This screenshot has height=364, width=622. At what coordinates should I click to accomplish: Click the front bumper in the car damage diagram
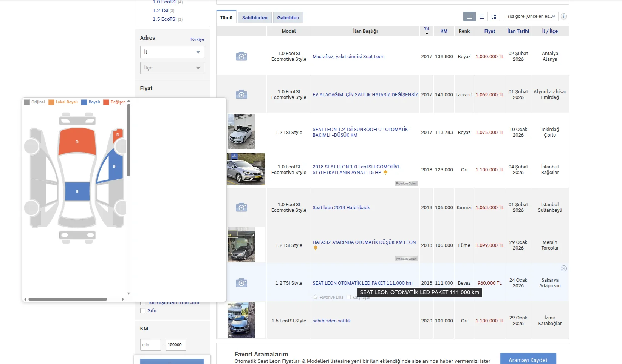(77, 120)
